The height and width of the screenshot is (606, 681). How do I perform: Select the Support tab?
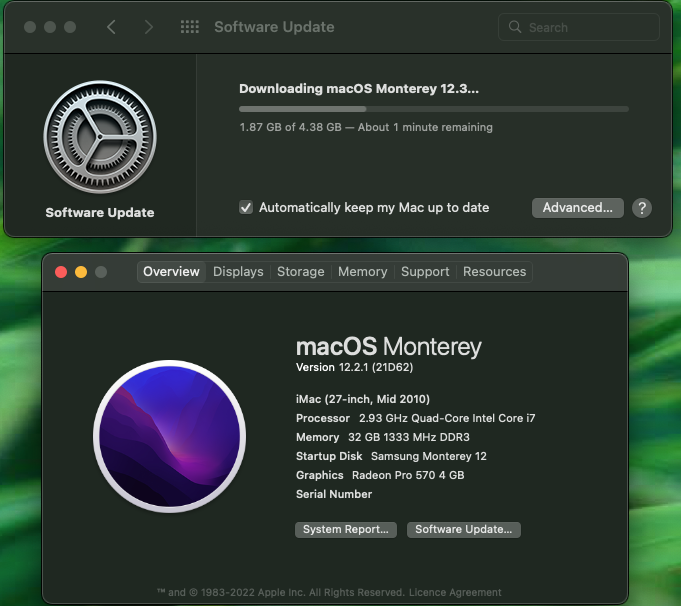425,272
